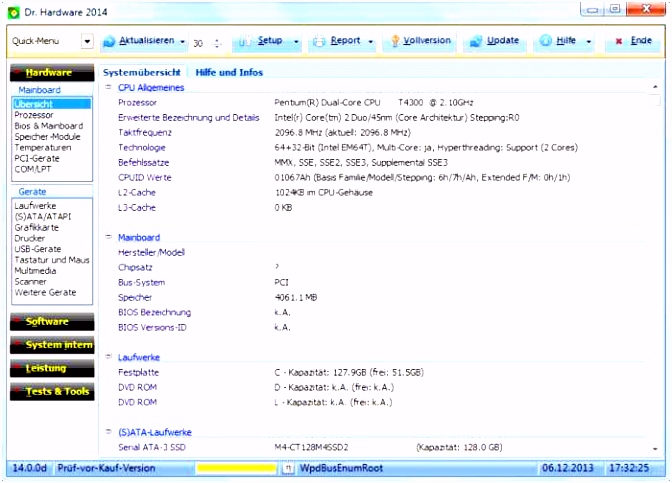Image resolution: width=672 pixels, height=483 pixels.
Task: Select Scanner entry
Action: (x=30, y=282)
